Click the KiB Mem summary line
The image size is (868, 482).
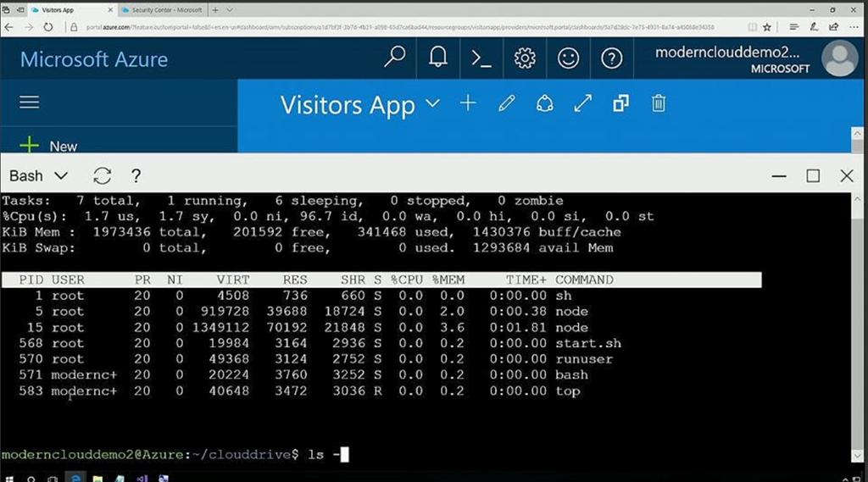pos(312,232)
